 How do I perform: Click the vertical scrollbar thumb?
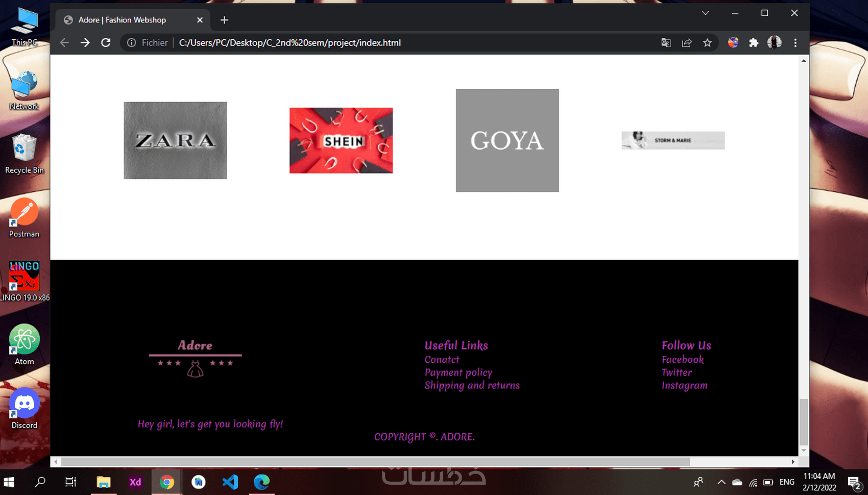click(804, 422)
